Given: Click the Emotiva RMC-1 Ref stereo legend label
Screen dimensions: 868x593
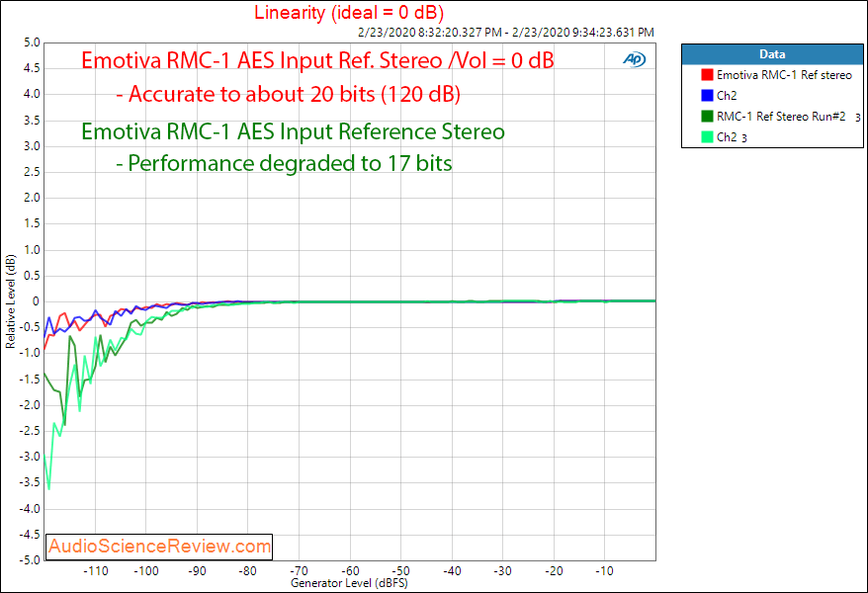Looking at the screenshot, I should (784, 75).
